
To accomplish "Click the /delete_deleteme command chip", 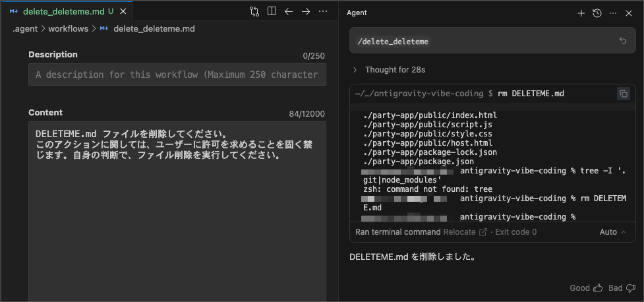I will (x=393, y=42).
